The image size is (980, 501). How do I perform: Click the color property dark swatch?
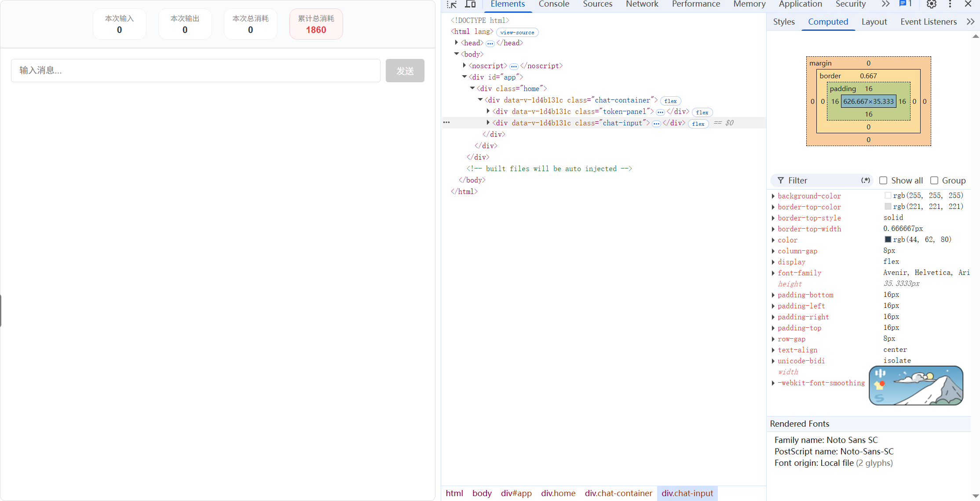point(888,239)
